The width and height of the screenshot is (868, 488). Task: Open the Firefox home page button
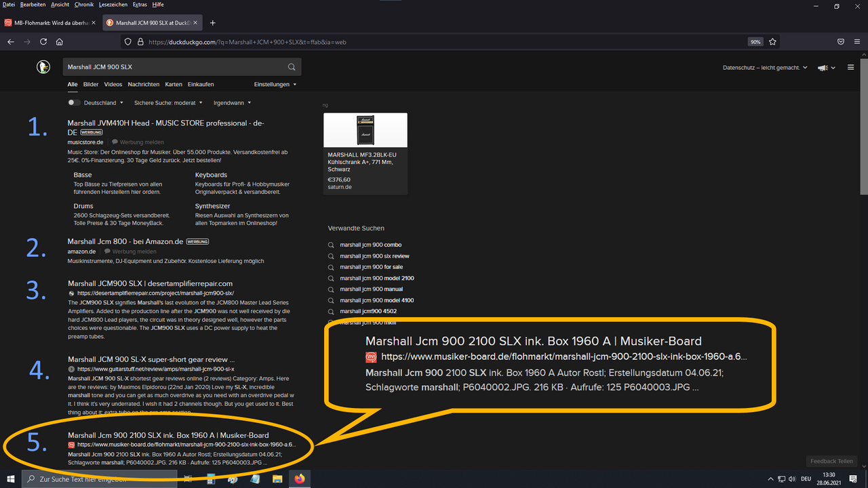tap(60, 41)
